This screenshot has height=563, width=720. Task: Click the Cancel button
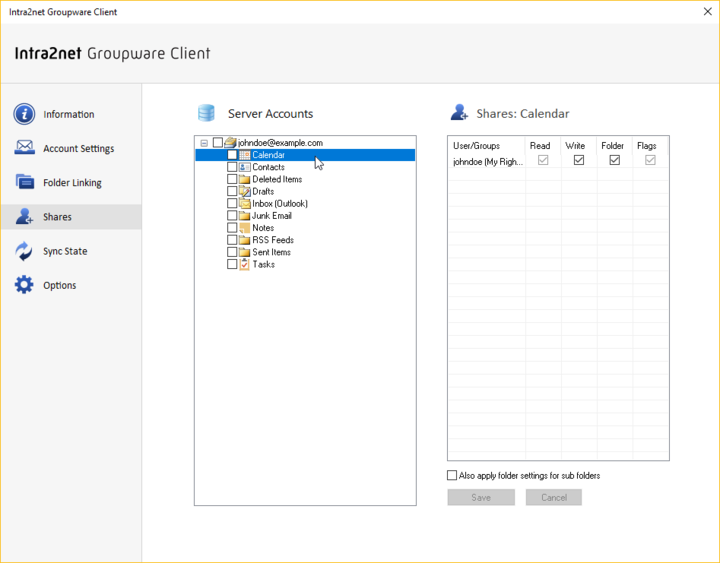point(554,497)
